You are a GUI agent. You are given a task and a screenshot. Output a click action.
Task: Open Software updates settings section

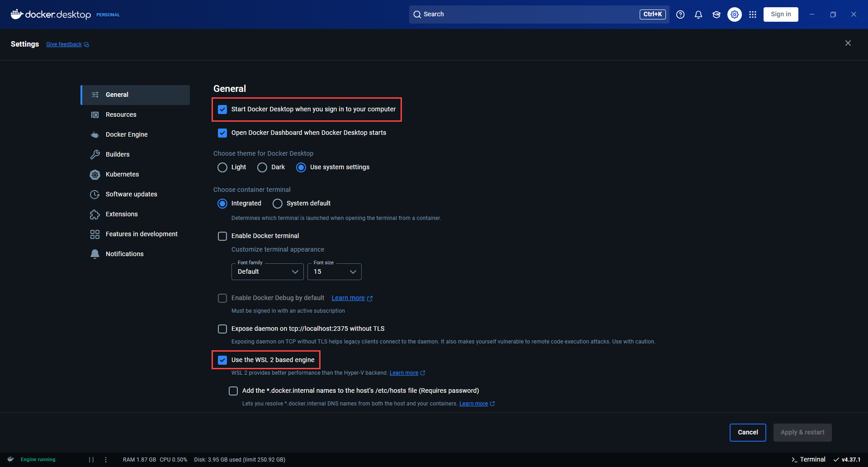(135, 194)
